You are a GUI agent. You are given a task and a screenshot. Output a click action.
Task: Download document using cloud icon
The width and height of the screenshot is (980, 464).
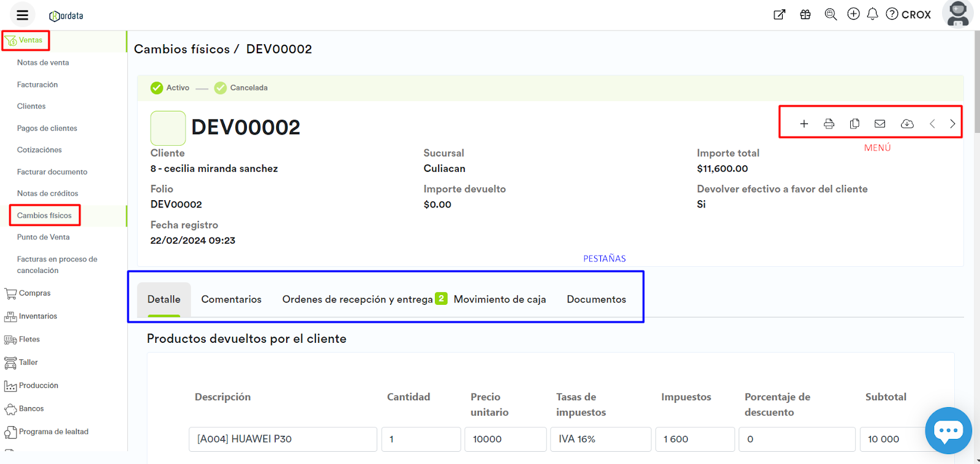coord(907,124)
